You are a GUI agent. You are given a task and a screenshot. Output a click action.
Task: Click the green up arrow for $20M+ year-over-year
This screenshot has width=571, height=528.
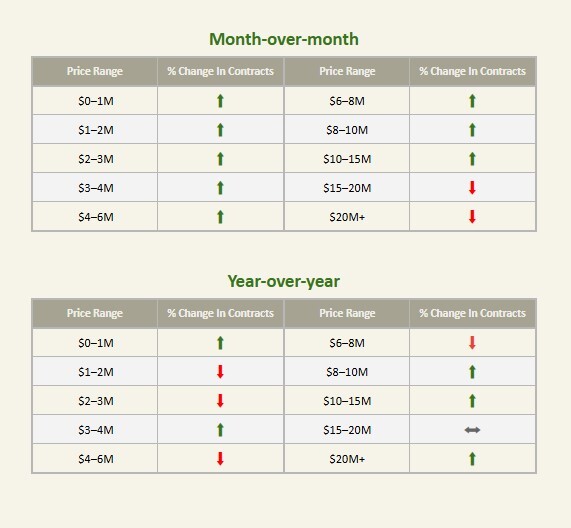pyautogui.click(x=472, y=459)
